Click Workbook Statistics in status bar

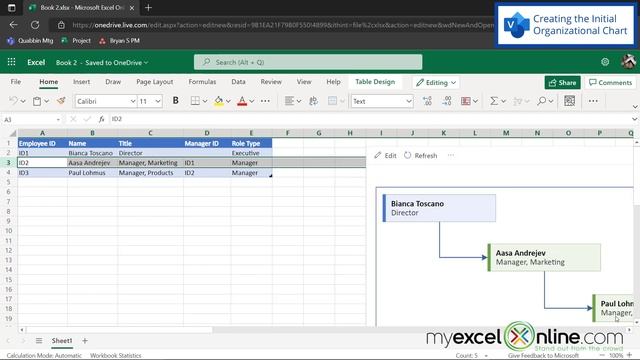(x=116, y=356)
